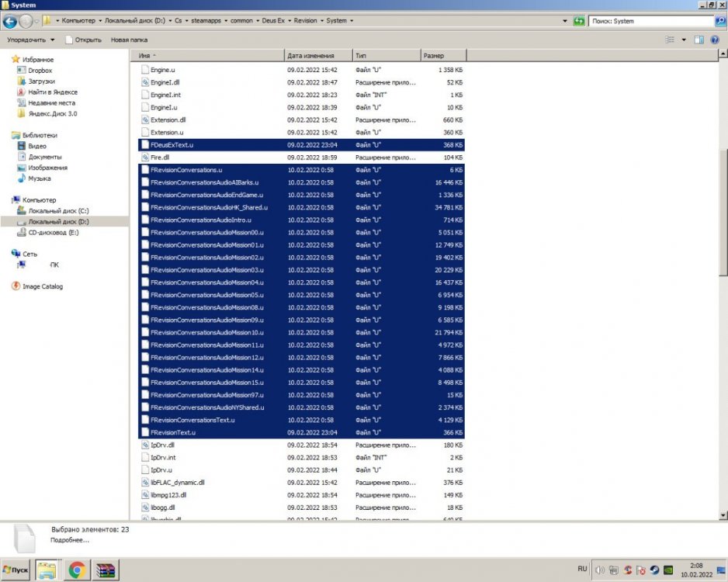Open the Help question mark icon

point(713,40)
